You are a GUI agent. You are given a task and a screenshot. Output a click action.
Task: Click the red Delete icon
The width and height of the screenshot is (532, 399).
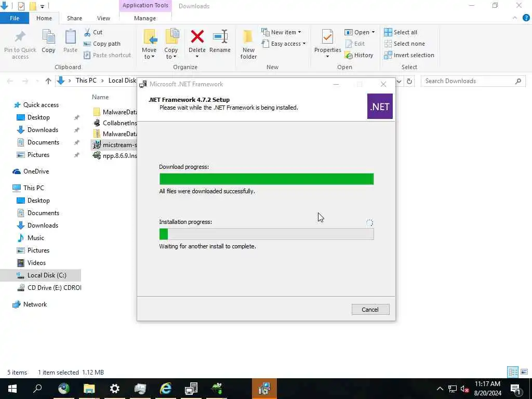(x=197, y=37)
